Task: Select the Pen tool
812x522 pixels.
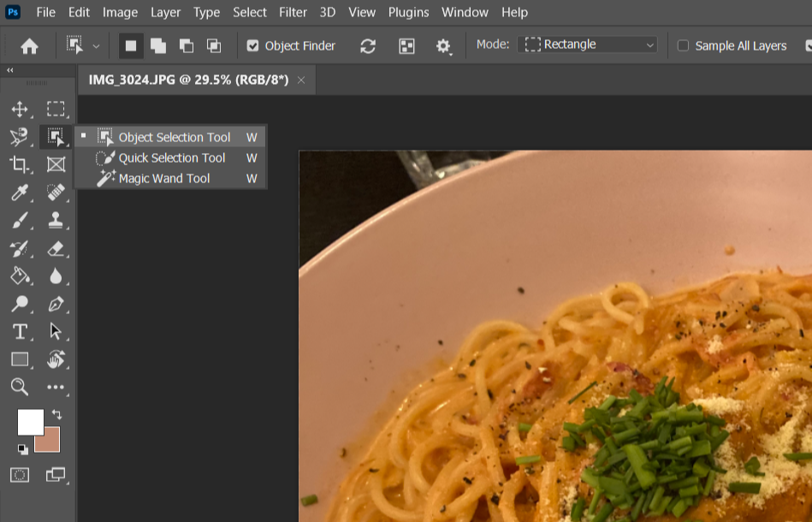Action: pos(56,304)
